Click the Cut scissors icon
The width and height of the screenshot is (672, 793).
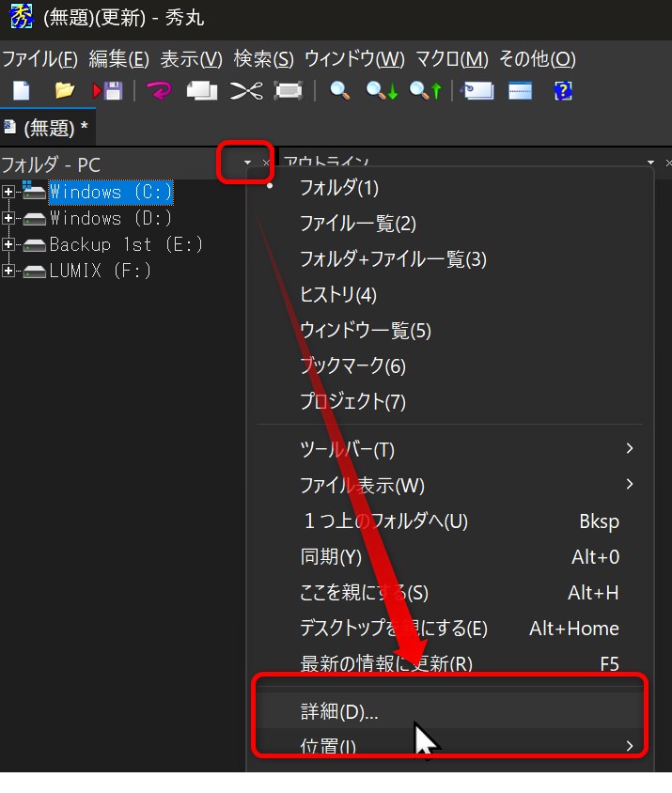(246, 91)
